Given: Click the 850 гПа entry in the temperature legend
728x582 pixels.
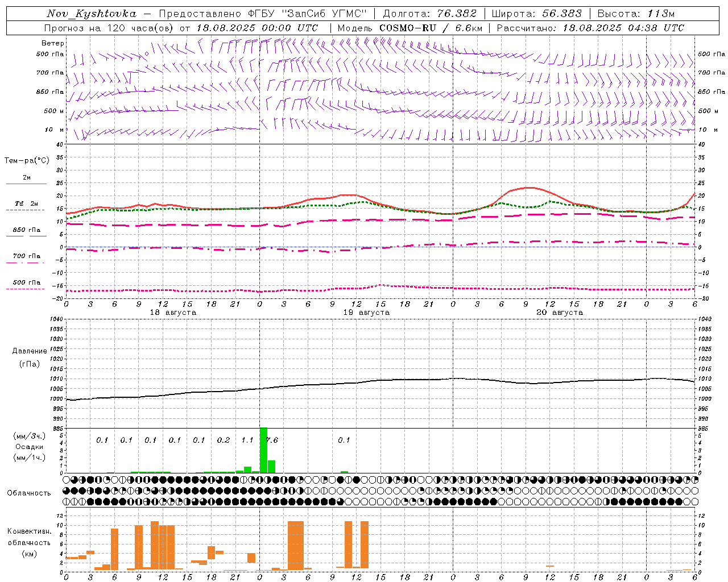Looking at the screenshot, I should (26, 230).
